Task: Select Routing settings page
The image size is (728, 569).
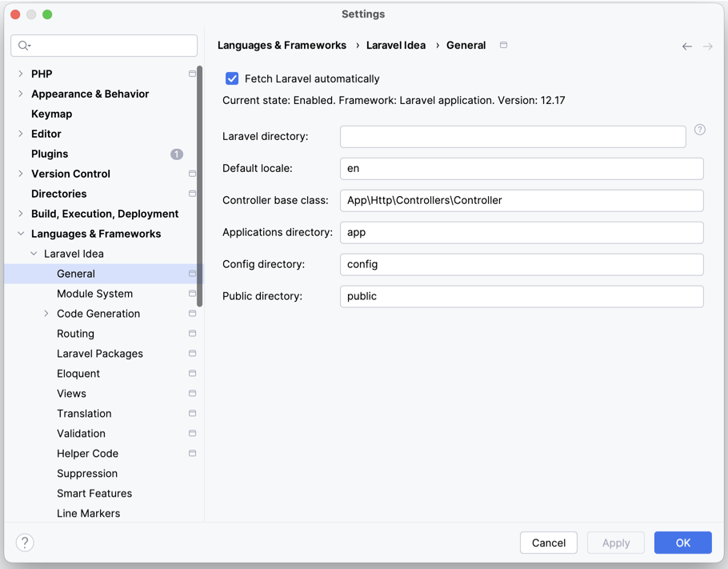Action: 75,334
